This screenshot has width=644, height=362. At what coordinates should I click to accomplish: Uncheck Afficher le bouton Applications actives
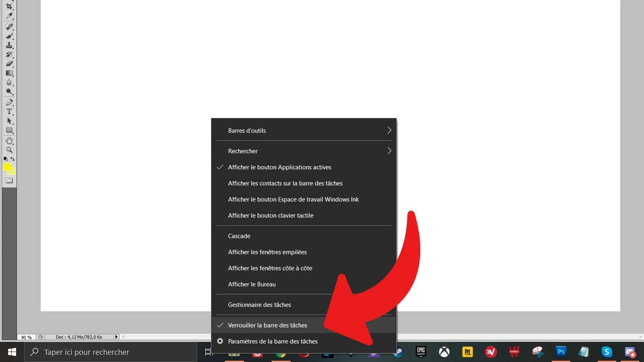click(279, 167)
